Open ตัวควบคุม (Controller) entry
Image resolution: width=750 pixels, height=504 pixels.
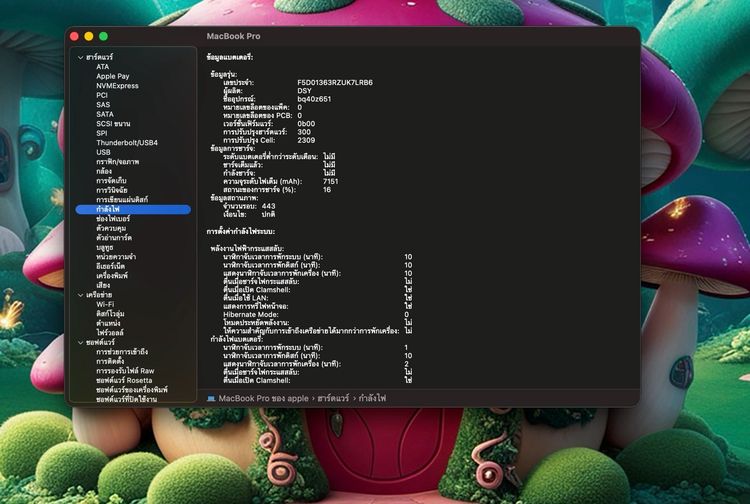click(x=111, y=228)
